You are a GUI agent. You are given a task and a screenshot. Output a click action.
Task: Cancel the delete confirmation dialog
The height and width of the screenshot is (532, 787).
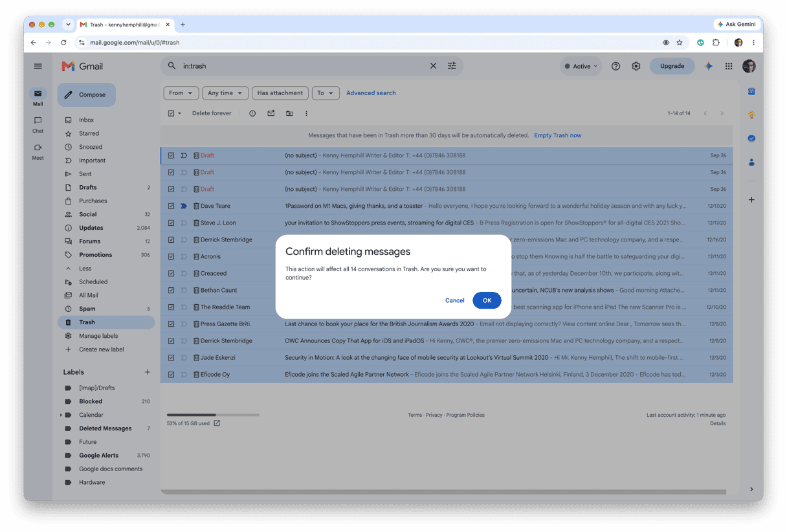click(x=455, y=300)
